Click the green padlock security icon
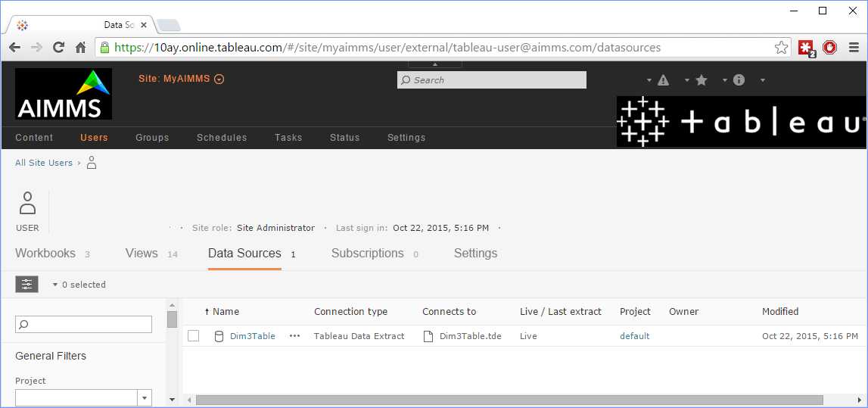Viewport: 868px width, 408px height. (104, 48)
